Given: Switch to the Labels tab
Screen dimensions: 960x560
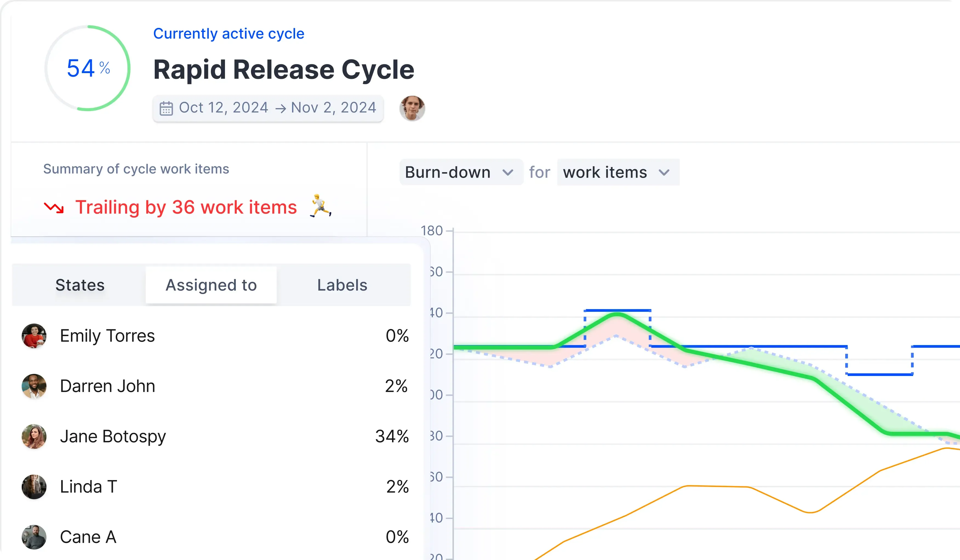Looking at the screenshot, I should [342, 285].
